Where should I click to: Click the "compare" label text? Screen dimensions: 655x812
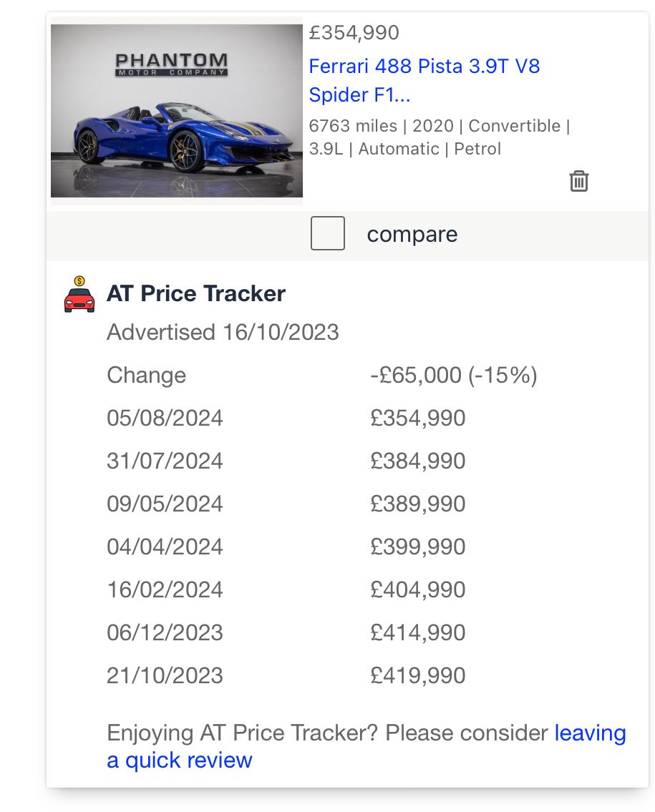pos(412,235)
